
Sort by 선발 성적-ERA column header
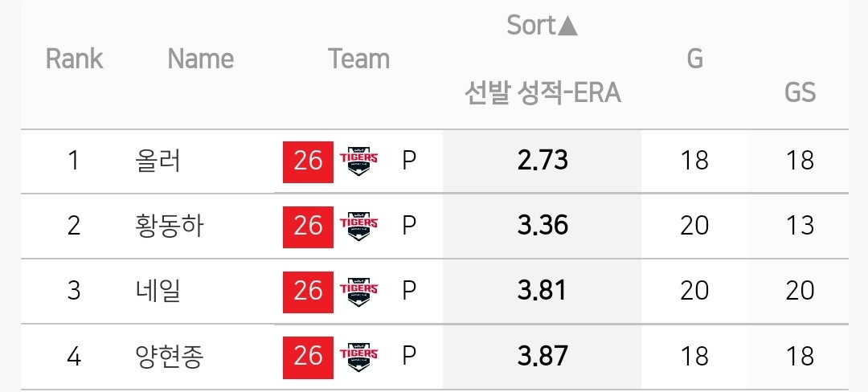tap(542, 93)
